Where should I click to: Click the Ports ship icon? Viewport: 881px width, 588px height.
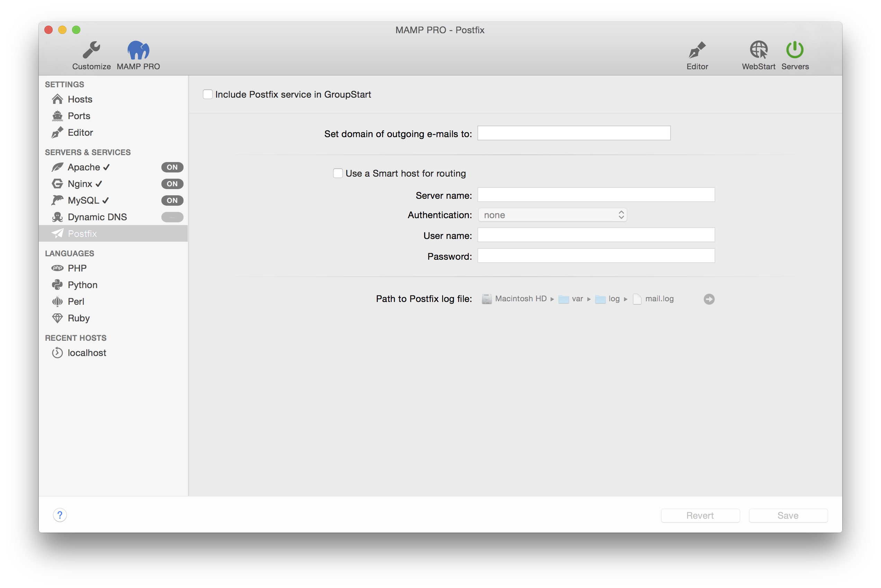click(x=57, y=116)
